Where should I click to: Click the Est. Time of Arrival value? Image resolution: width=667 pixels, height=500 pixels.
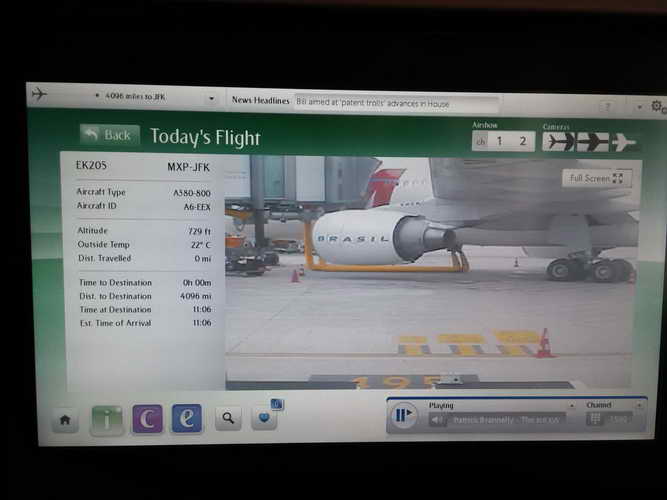point(202,323)
